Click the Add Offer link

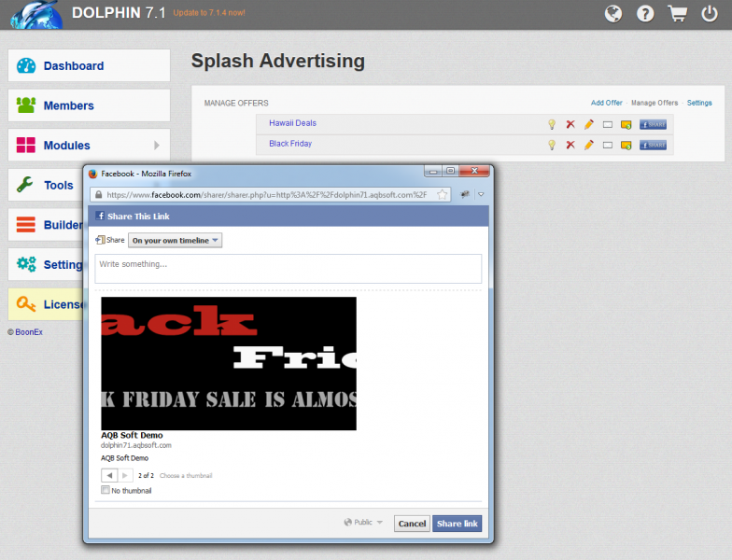607,103
